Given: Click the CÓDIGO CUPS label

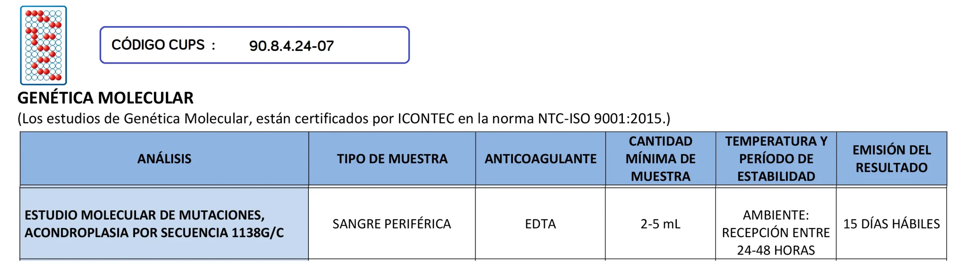Looking at the screenshot, I should [x=158, y=45].
